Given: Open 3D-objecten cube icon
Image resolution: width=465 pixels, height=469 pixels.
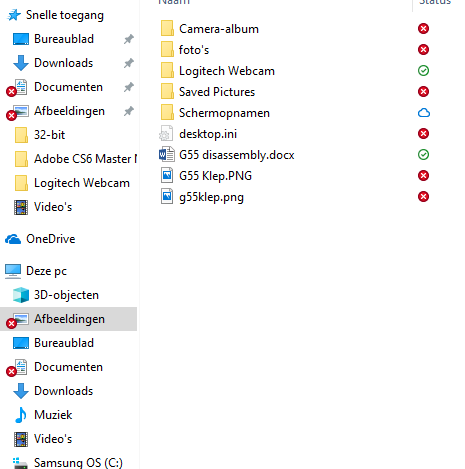Looking at the screenshot, I should pos(21,295).
